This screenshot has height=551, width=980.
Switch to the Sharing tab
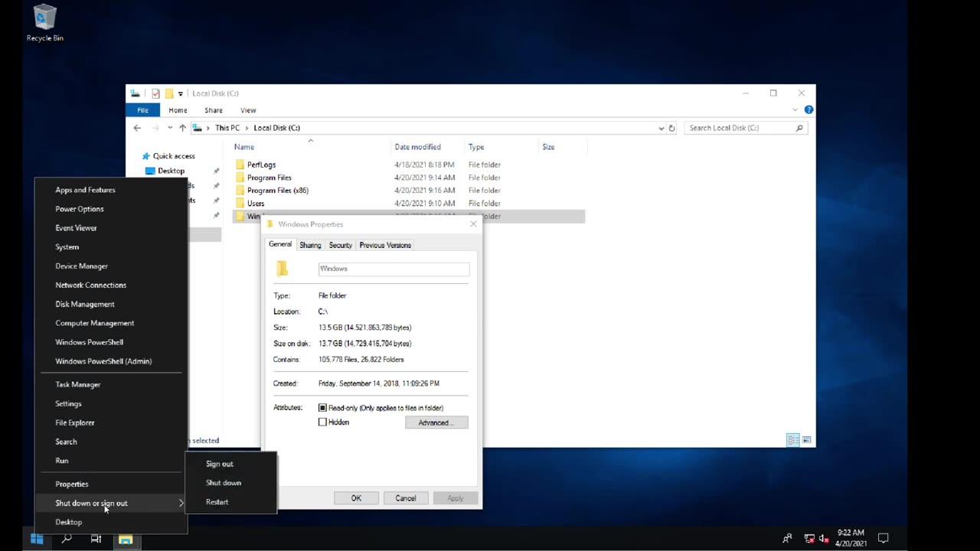[310, 245]
